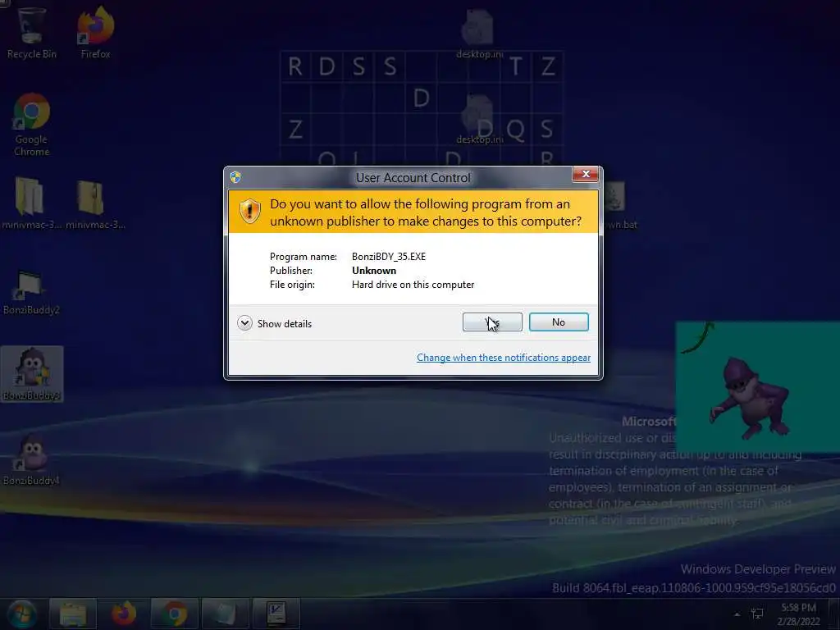Click Yes in User Account Control dialog
The image size is (840, 630).
click(492, 322)
